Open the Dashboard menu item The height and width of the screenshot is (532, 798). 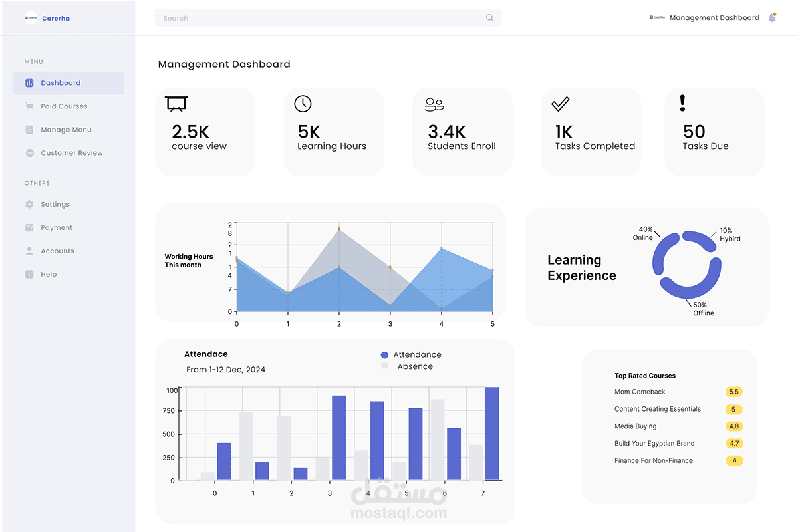(x=68, y=83)
